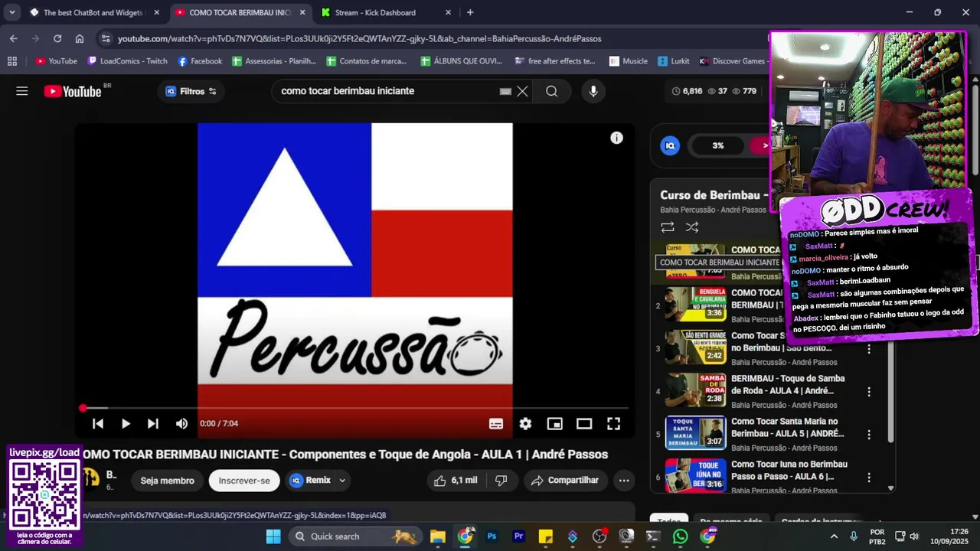The image size is (980, 551).
Task: Open the Windows Start menu
Action: pyautogui.click(x=273, y=536)
